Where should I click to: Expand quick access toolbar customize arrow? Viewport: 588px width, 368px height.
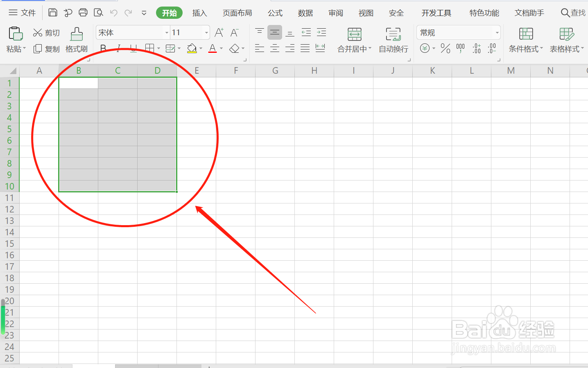point(144,13)
